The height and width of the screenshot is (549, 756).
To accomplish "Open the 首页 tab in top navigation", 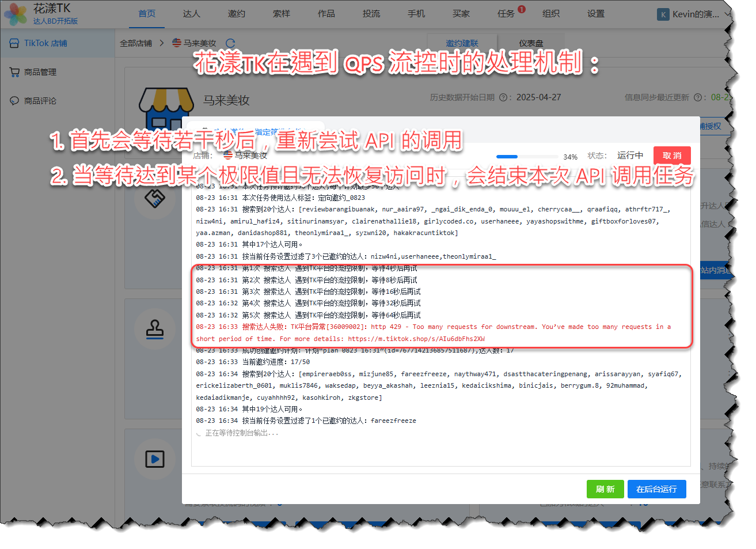I will point(147,14).
